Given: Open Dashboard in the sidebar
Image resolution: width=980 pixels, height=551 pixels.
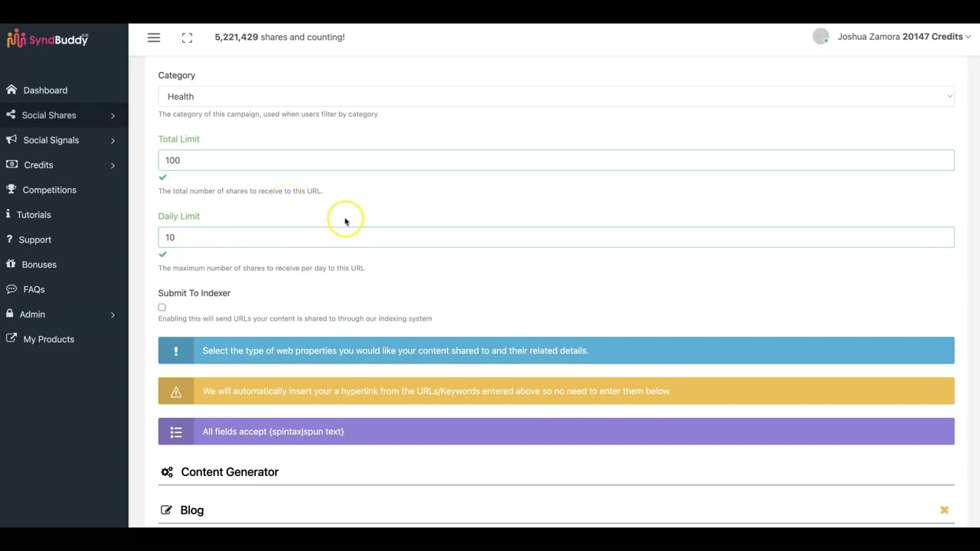Looking at the screenshot, I should point(45,90).
